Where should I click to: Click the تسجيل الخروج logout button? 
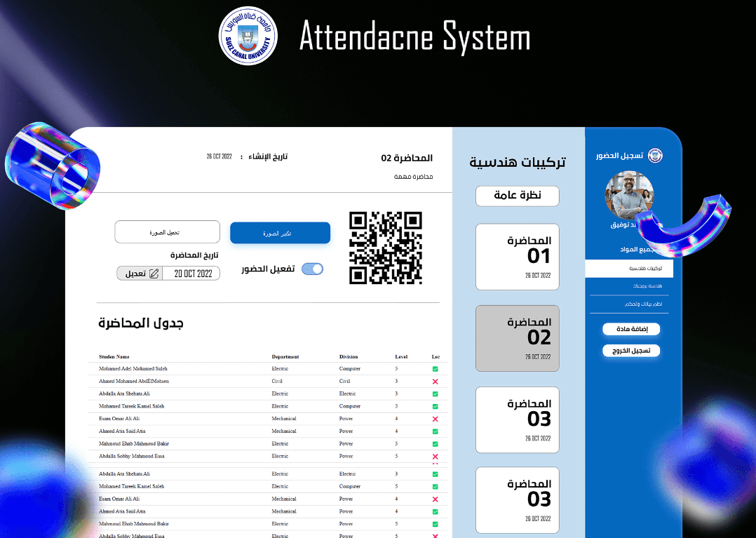click(x=631, y=351)
